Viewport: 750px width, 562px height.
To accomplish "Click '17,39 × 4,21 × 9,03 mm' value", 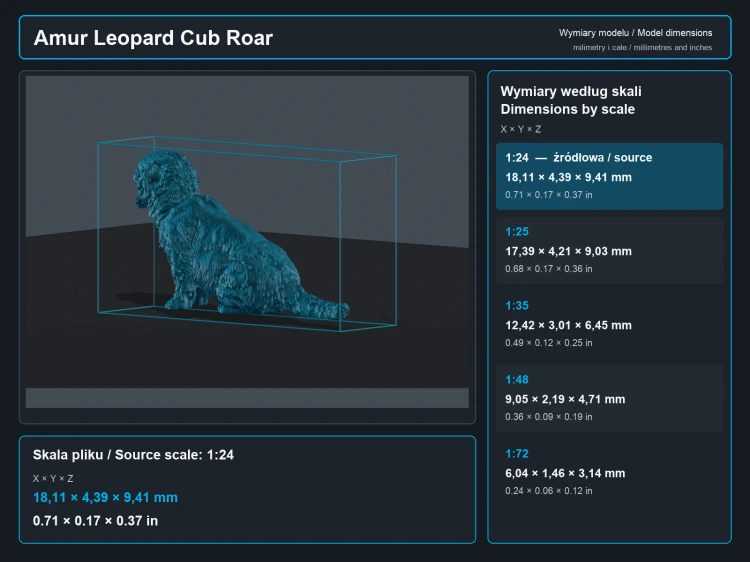I will click(568, 251).
